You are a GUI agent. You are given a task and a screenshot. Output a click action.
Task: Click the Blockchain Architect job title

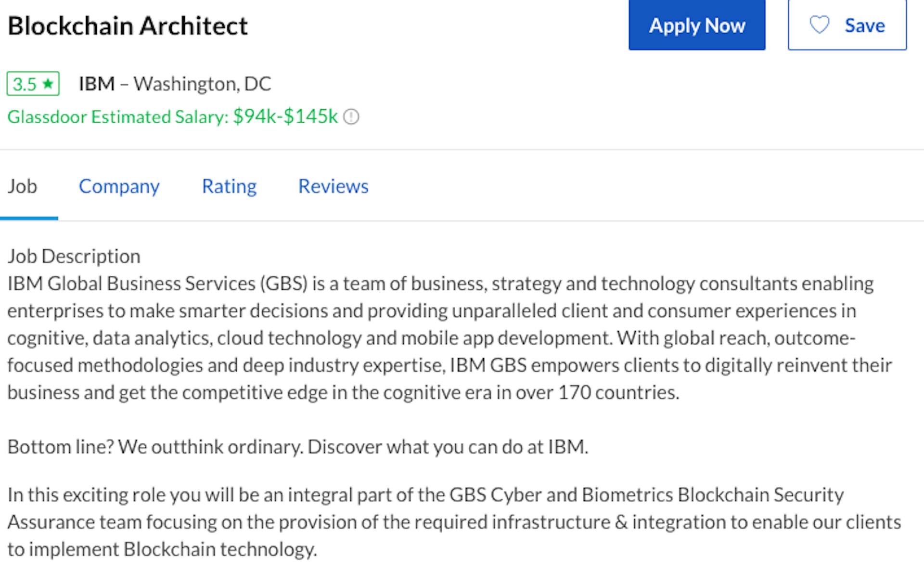pos(128,26)
